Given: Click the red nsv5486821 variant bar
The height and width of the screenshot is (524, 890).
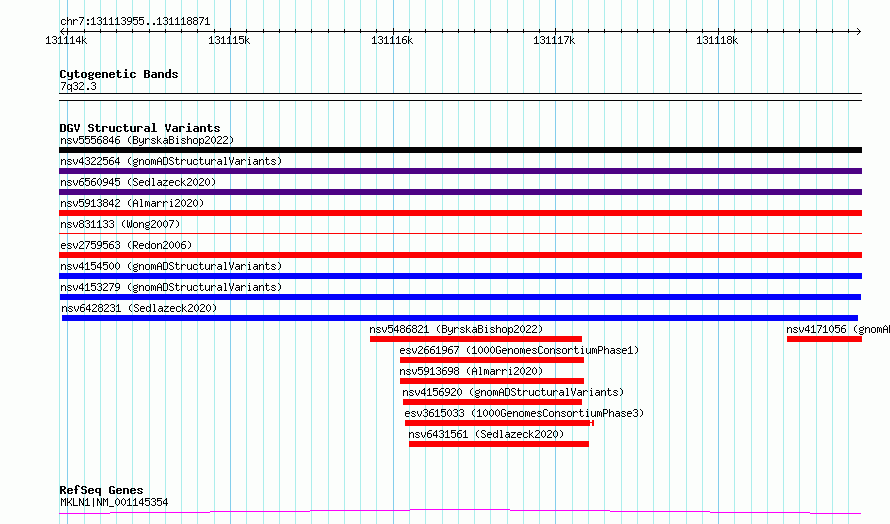Looking at the screenshot, I should (x=476, y=339).
